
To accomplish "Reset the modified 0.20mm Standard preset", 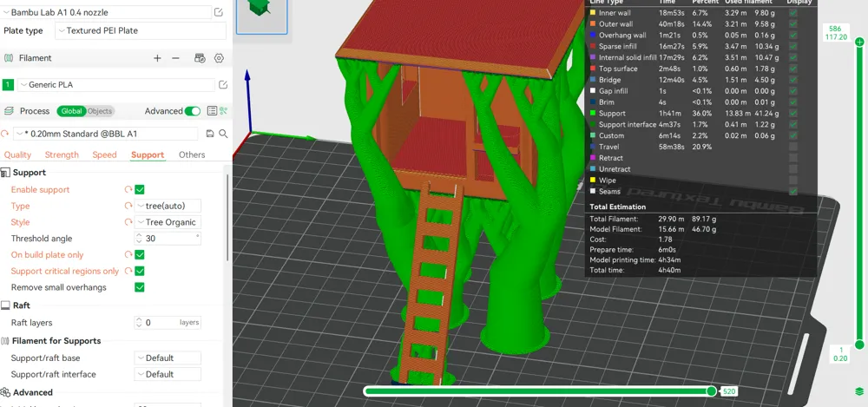I will click(x=5, y=134).
